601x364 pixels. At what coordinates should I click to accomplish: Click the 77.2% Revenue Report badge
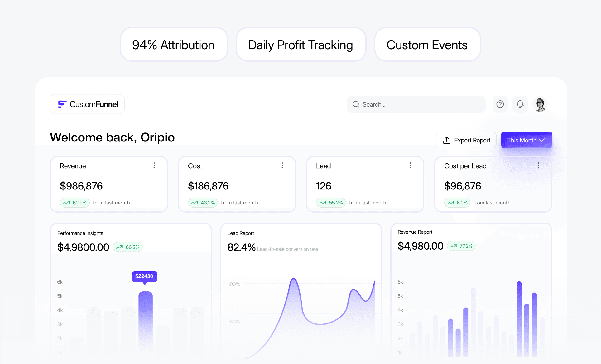coord(461,246)
